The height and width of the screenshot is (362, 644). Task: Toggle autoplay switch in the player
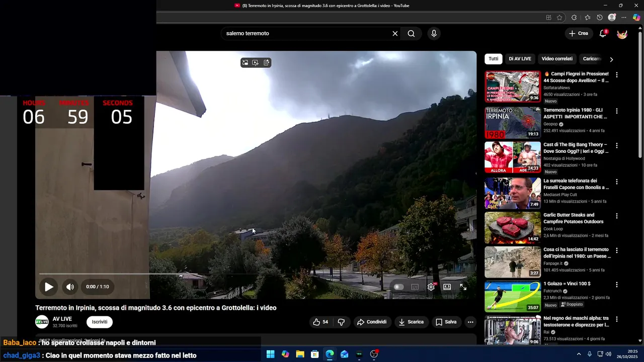point(398,287)
